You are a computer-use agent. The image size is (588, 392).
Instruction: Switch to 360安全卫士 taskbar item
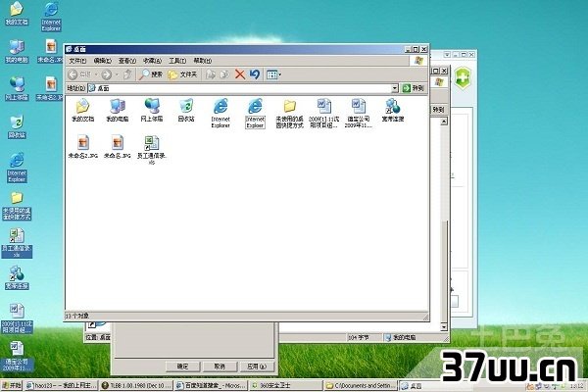tap(286, 385)
